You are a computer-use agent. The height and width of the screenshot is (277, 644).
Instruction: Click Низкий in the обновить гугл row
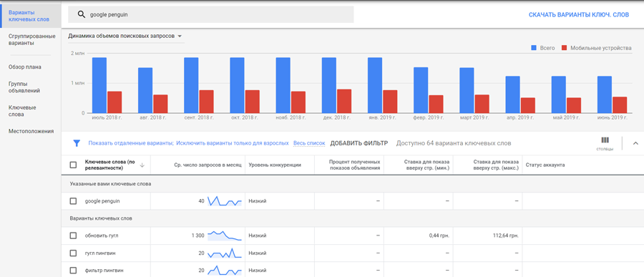click(x=258, y=236)
